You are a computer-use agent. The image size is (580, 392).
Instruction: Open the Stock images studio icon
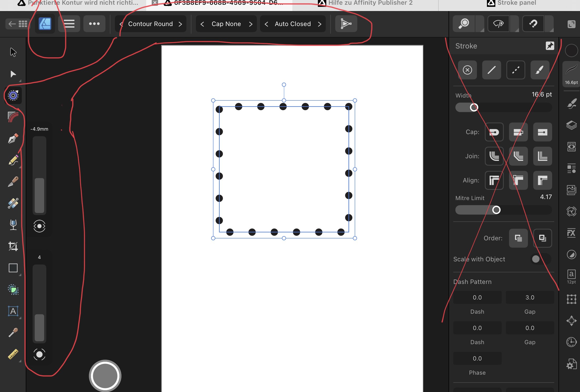pyautogui.click(x=571, y=190)
